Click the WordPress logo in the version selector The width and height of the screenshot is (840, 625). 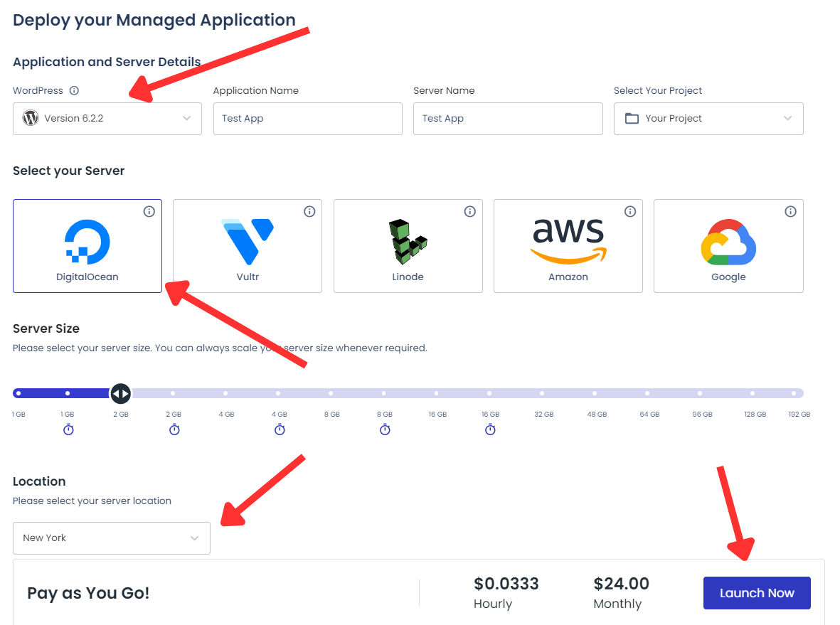[31, 118]
